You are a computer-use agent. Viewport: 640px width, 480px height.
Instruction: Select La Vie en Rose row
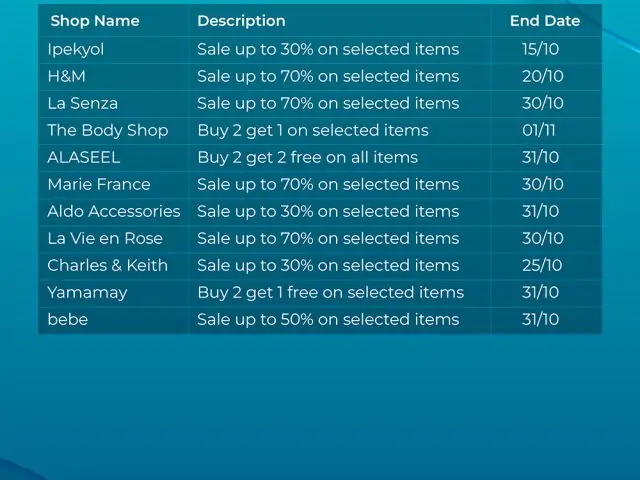(320, 238)
